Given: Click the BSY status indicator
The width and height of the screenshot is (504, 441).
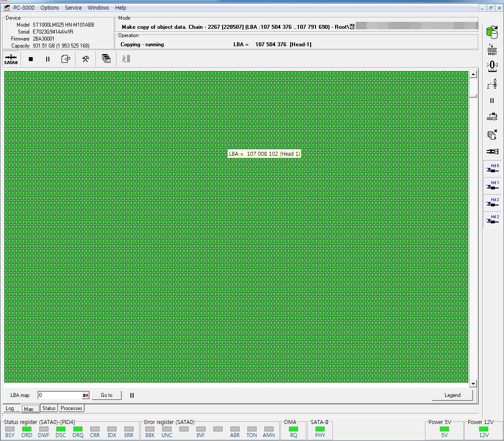Looking at the screenshot, I should click(x=10, y=429).
